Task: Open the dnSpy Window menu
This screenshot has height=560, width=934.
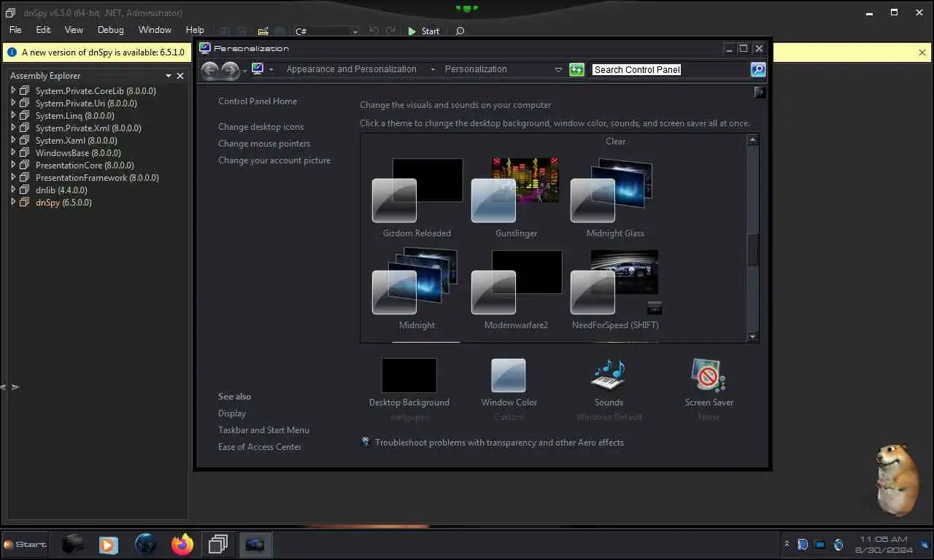Action: coord(155,30)
